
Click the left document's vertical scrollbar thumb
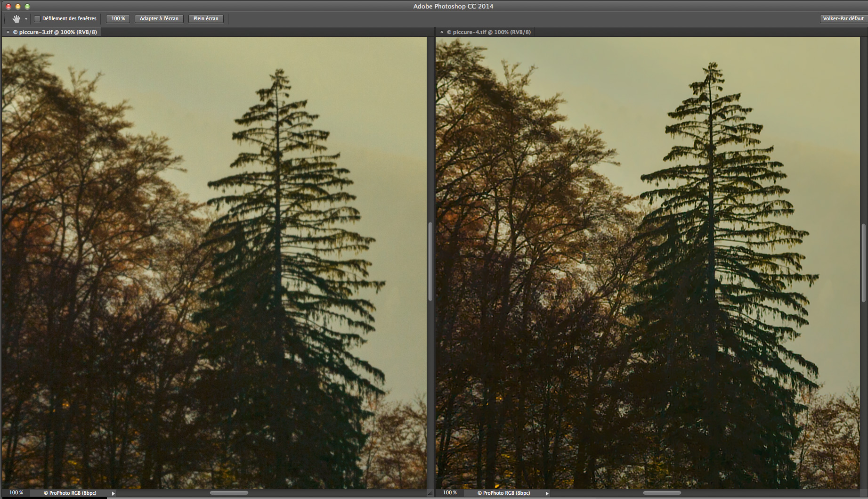coord(430,262)
